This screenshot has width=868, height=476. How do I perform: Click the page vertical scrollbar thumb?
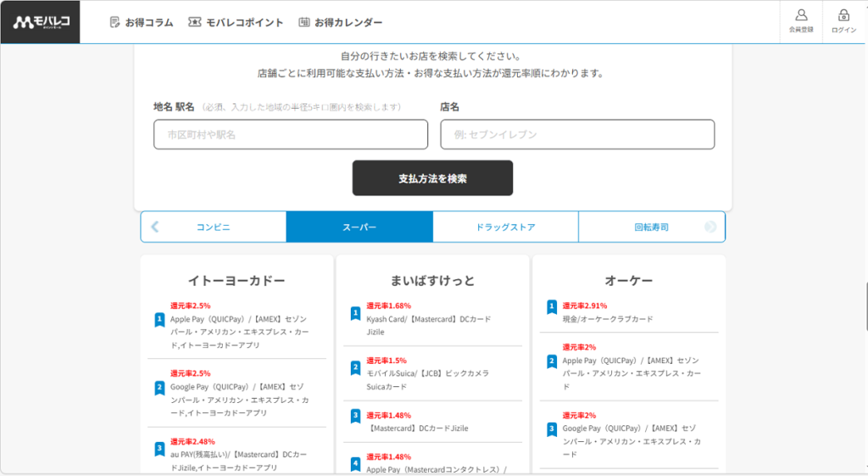[865, 306]
